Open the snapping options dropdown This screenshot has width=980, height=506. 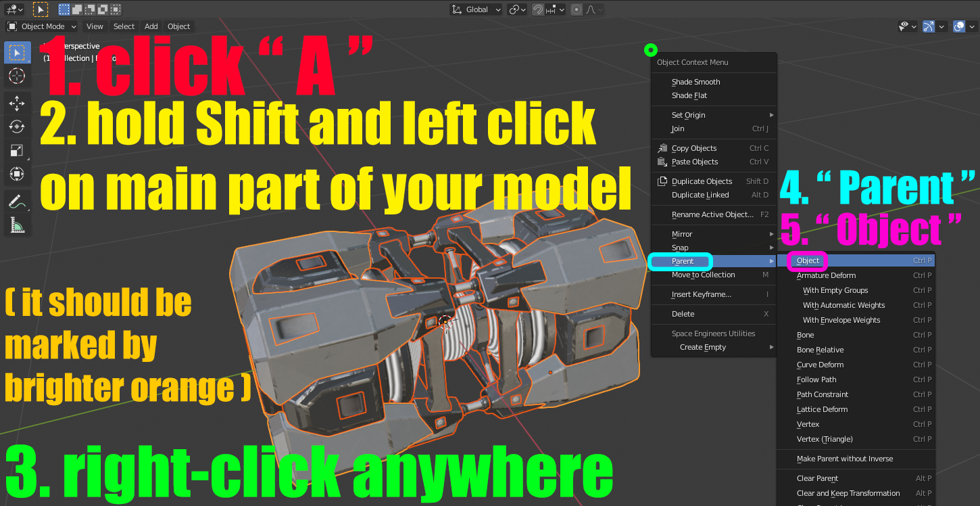[x=555, y=9]
